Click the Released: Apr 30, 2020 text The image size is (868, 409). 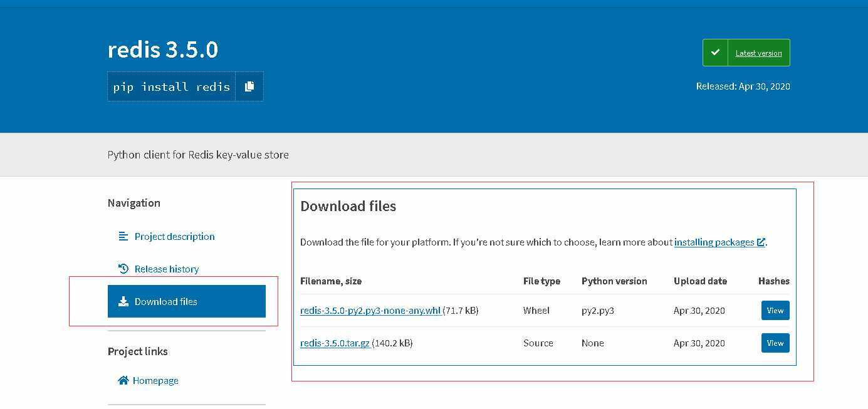(x=743, y=86)
